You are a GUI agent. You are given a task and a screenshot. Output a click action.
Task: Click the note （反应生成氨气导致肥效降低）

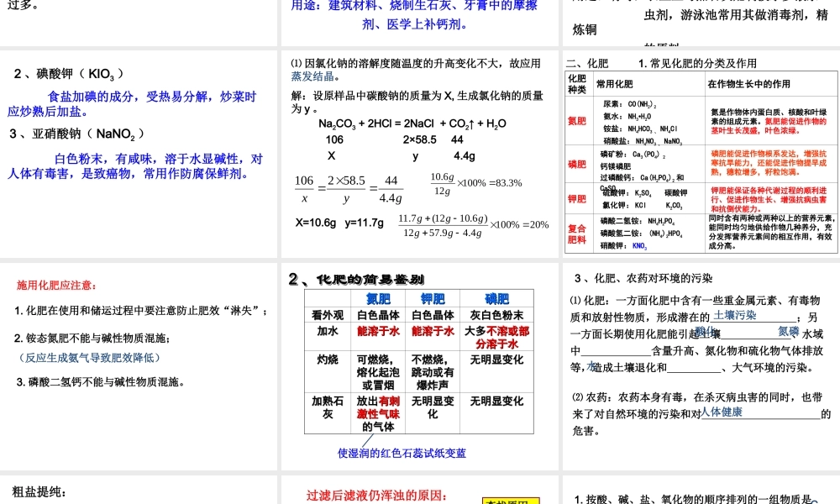point(89,358)
